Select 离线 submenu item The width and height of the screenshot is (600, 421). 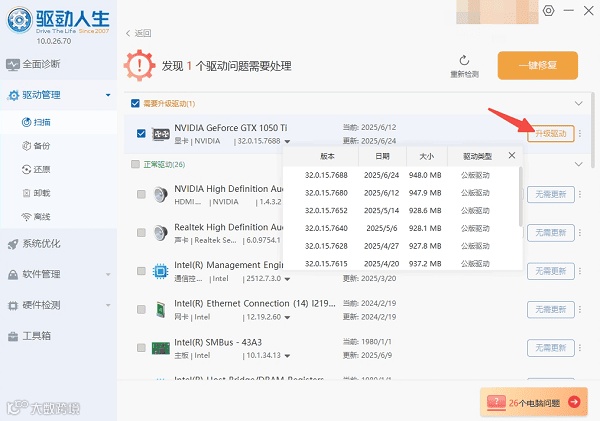[58, 217]
